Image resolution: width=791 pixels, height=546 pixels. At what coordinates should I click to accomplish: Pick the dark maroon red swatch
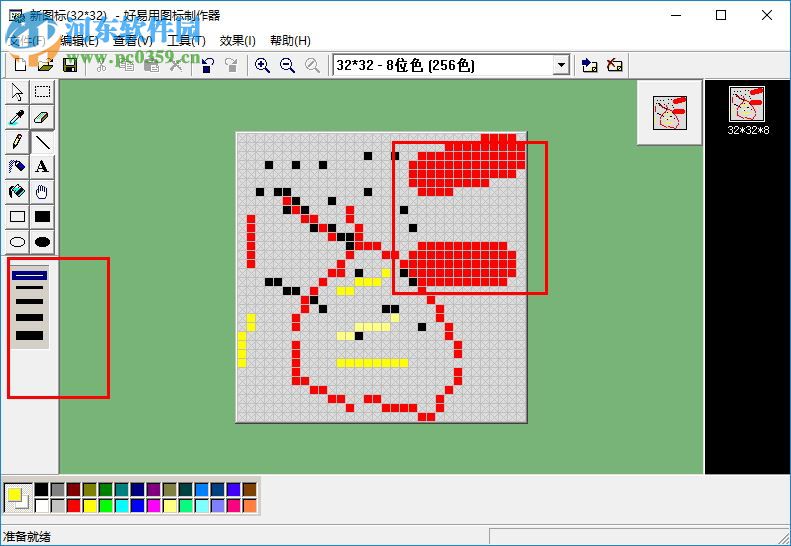point(74,489)
